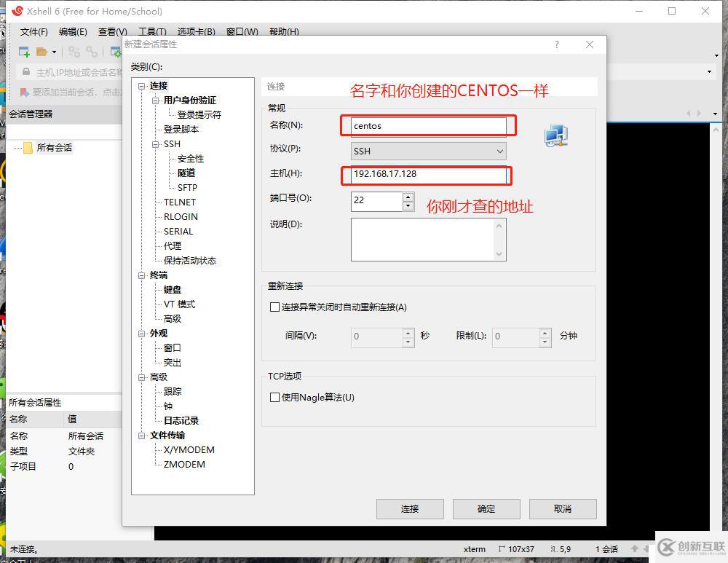Open the 帮助(H) menu
The width and height of the screenshot is (728, 563).
[284, 31]
